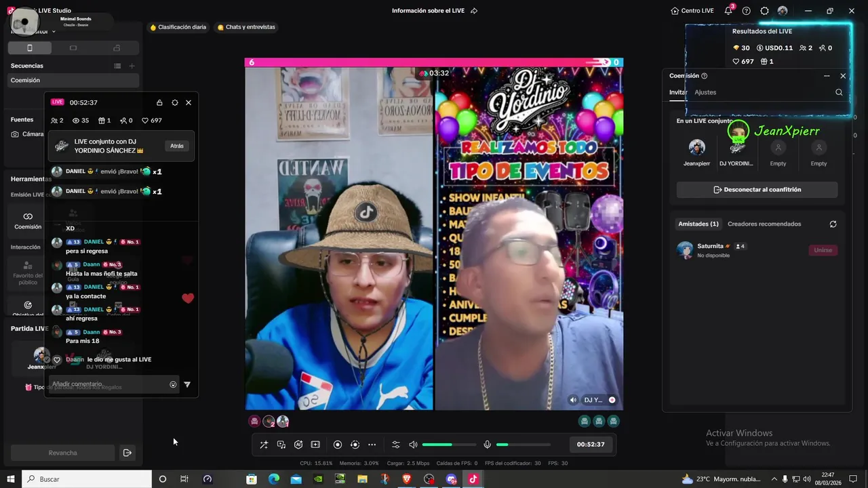This screenshot has width=868, height=488.
Task: Click the exit match icon beside Revancha
Action: pyautogui.click(x=127, y=453)
